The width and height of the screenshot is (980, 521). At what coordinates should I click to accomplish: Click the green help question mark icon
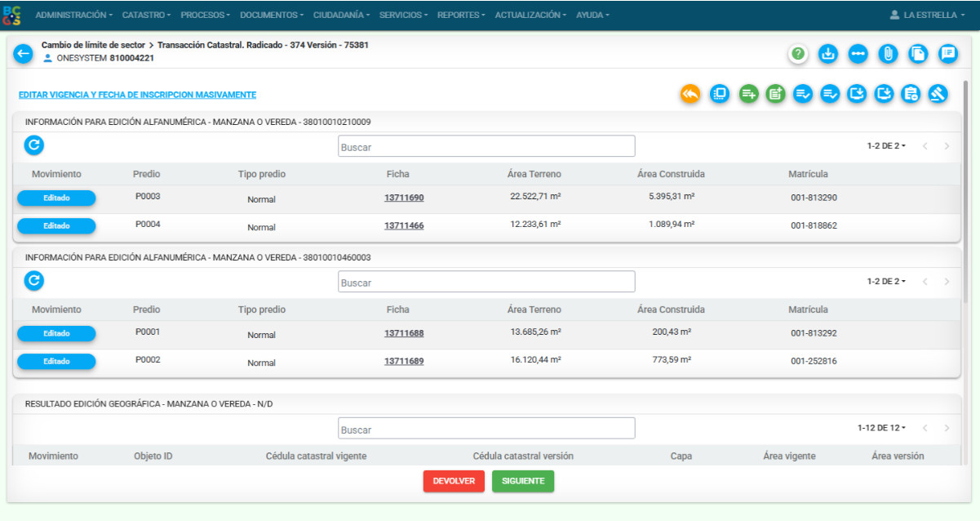(798, 54)
